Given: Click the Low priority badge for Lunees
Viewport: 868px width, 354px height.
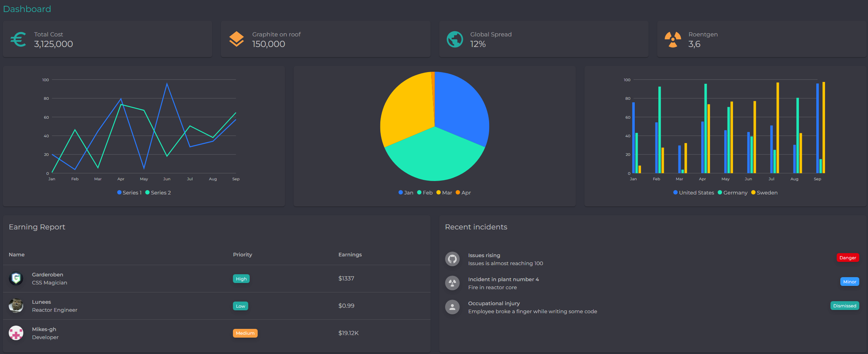Looking at the screenshot, I should [x=241, y=306].
